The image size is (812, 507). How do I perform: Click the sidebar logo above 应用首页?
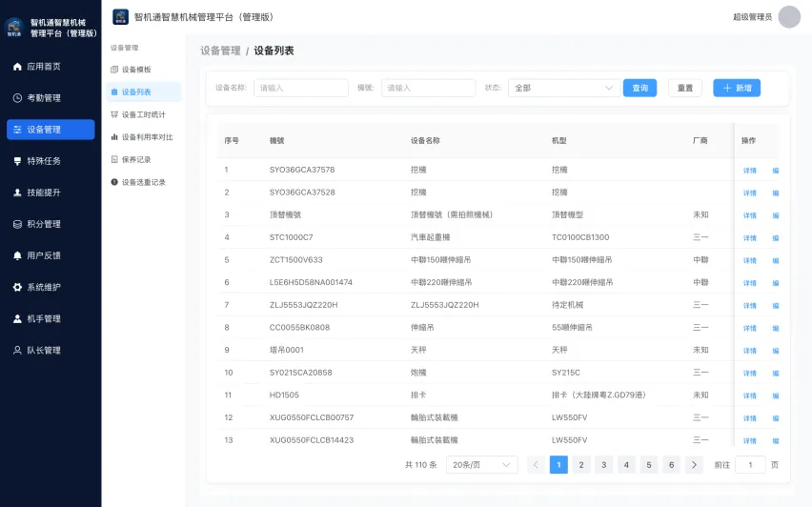[14, 28]
